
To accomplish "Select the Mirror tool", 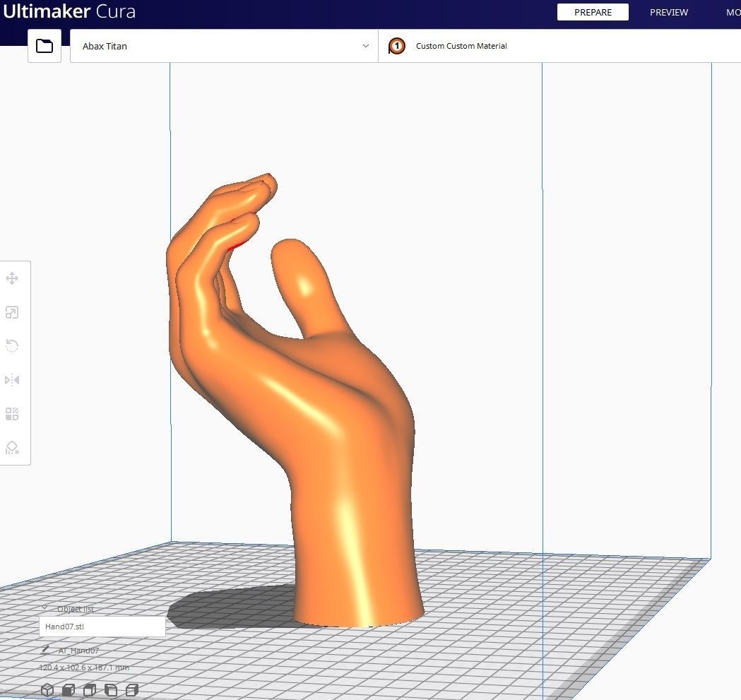I will pyautogui.click(x=12, y=380).
